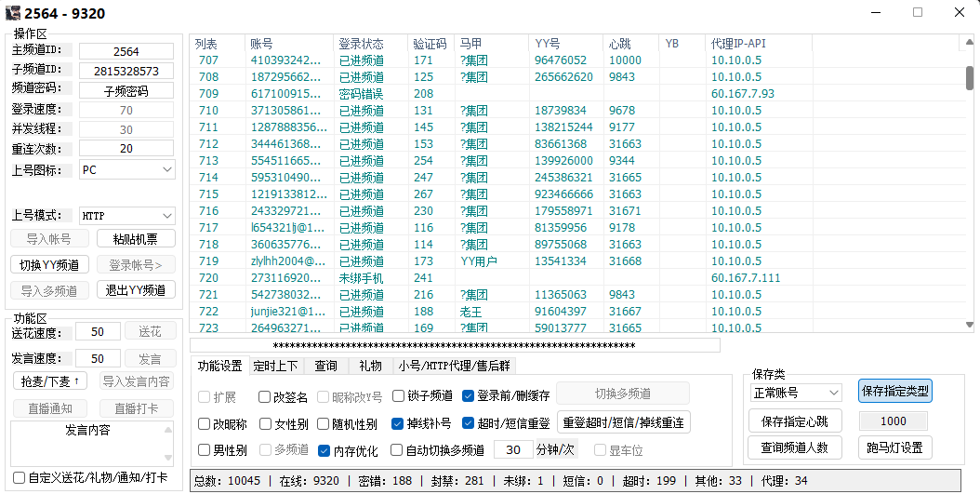Click the 主频道ID input field
980x494 pixels.
click(126, 52)
